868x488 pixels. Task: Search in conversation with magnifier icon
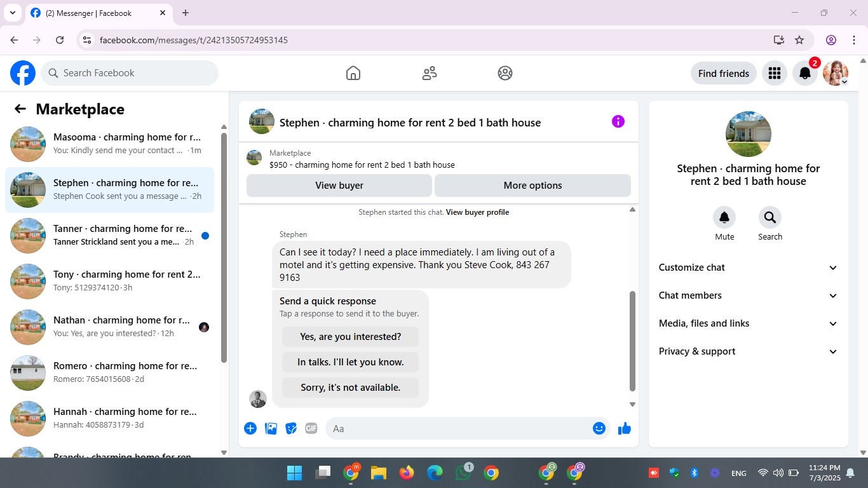tap(770, 218)
